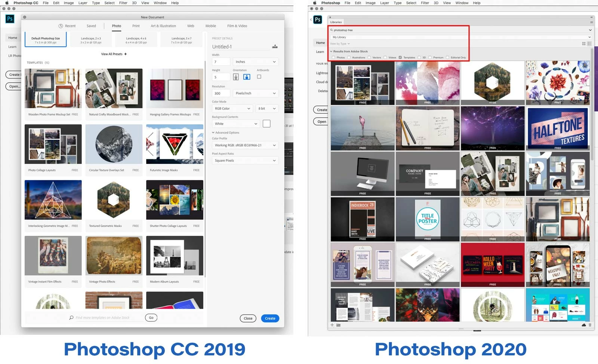Check the 3D filter checkbox
The height and width of the screenshot is (364, 598).
coord(419,57)
